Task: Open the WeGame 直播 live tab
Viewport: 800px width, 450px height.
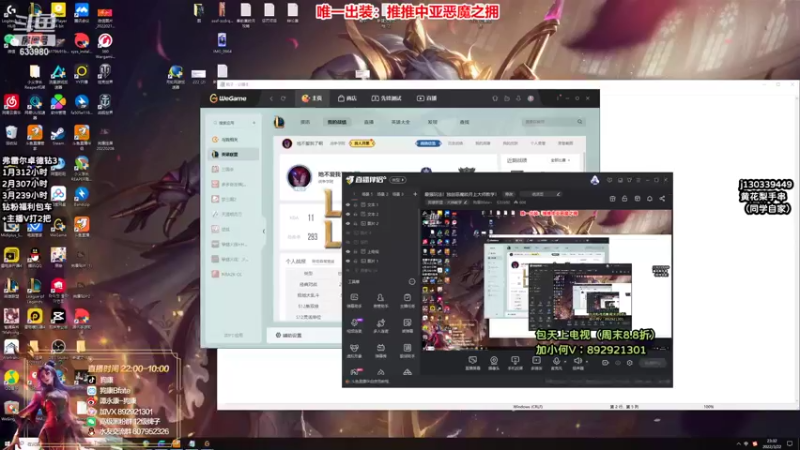Action: pos(427,98)
